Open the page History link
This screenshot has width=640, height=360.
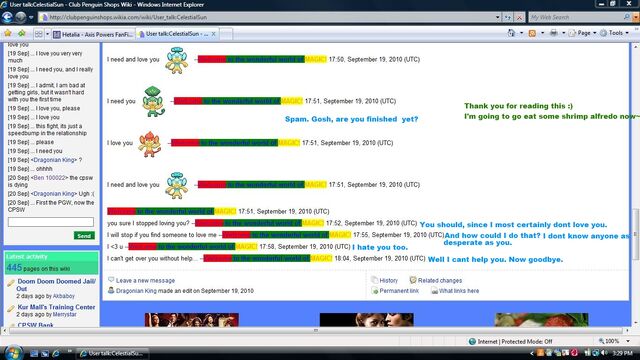388,280
